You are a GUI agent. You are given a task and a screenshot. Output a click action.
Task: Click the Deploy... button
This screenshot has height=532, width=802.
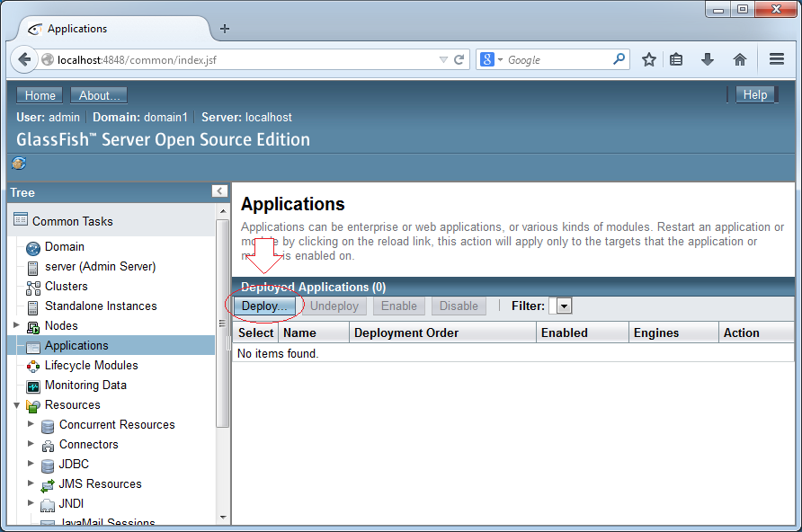[x=264, y=306]
